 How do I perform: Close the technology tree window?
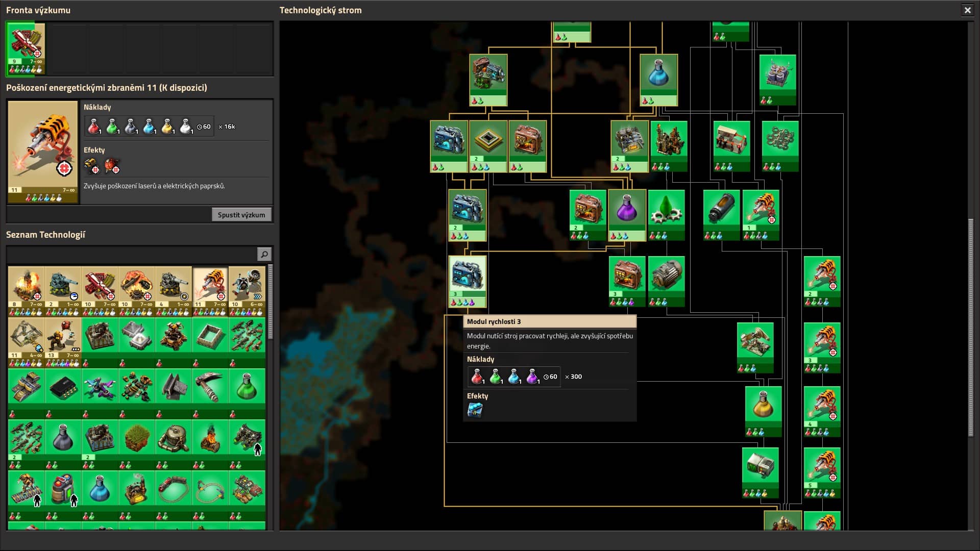point(967,10)
